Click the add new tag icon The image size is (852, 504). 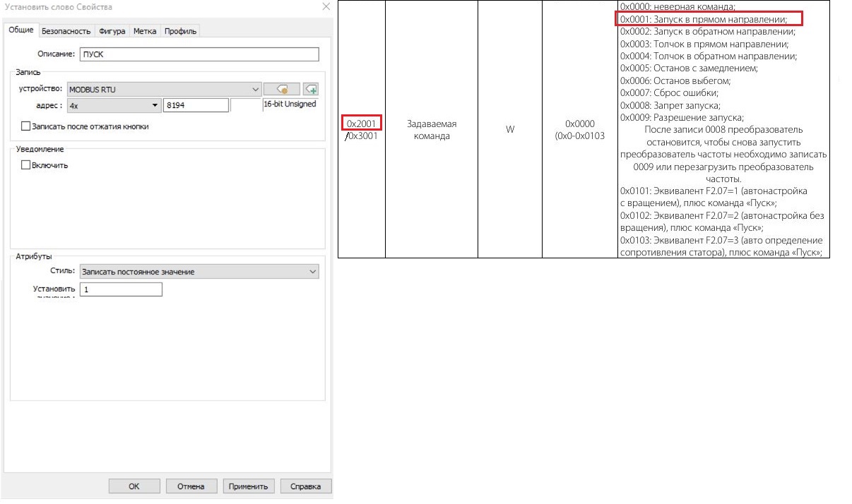311,90
